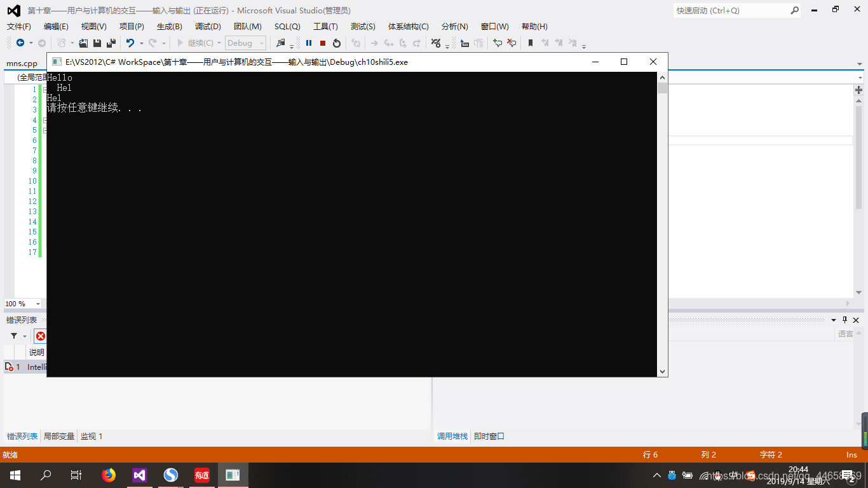Select the Undo arrow icon

130,43
